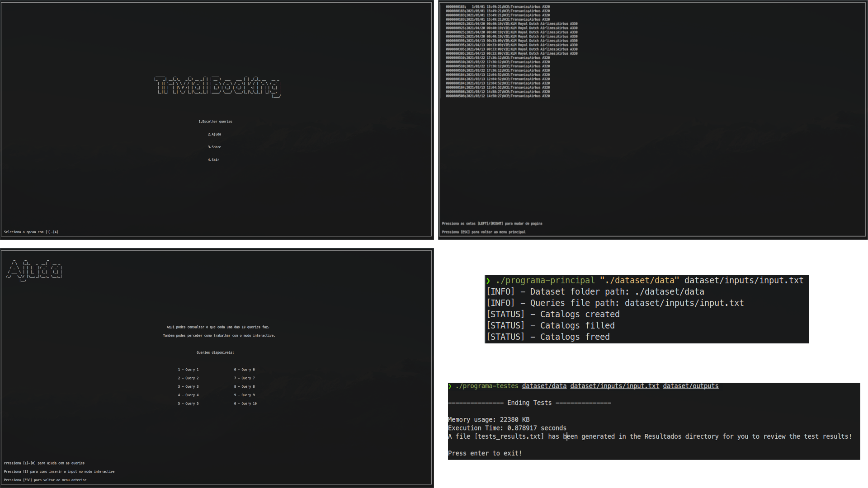Open help for '5 - Query 5'

(188, 404)
